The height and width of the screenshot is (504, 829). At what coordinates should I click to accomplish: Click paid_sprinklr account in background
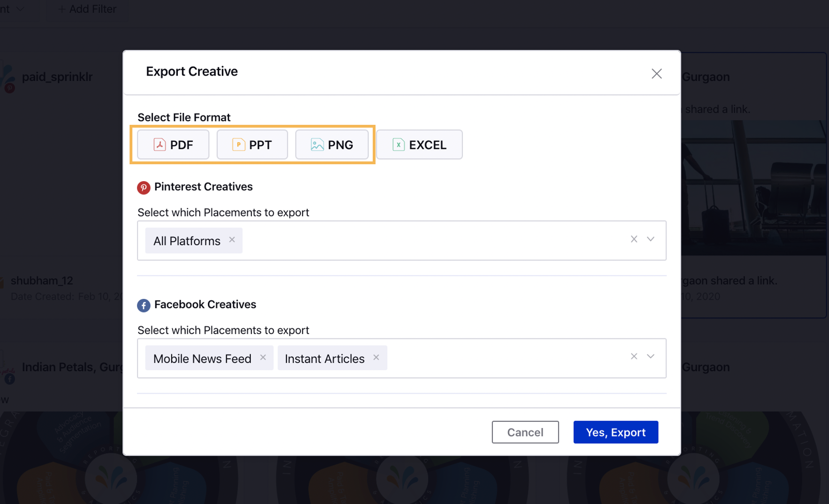[57, 77]
